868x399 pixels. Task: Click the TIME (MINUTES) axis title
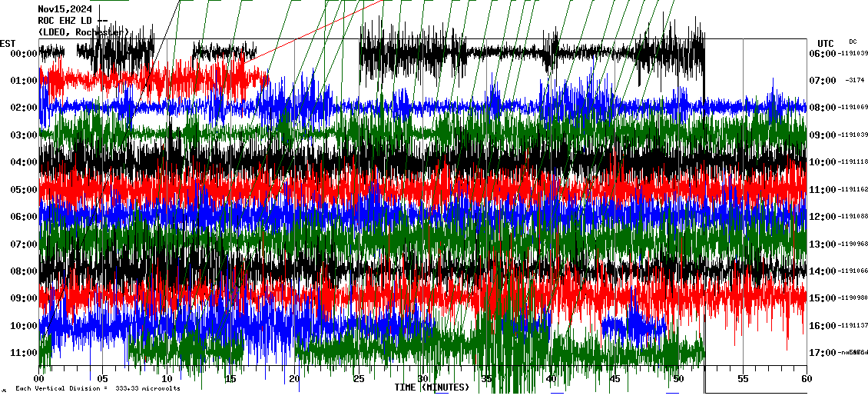point(431,387)
